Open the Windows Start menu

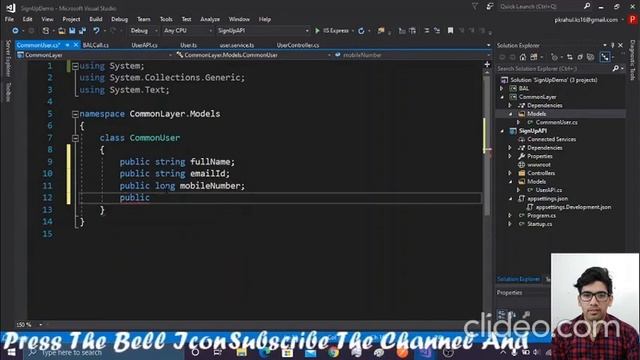[11, 352]
